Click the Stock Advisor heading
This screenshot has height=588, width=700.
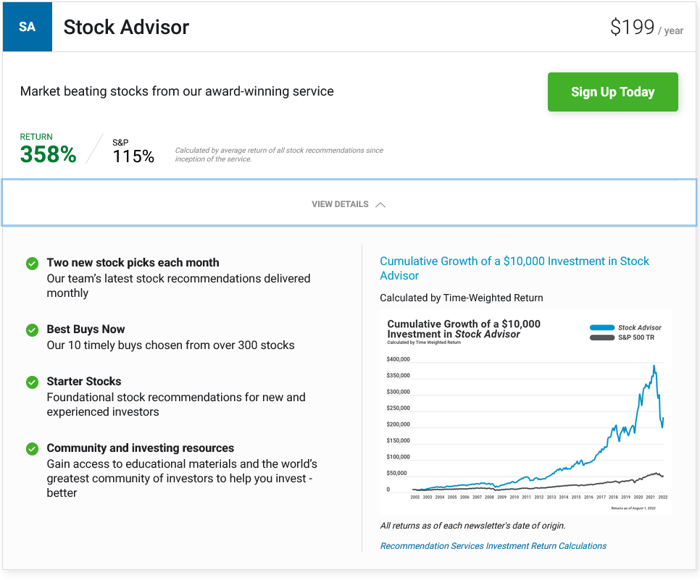[126, 28]
